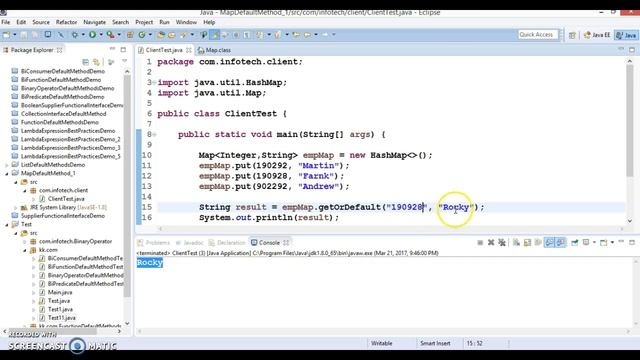This screenshot has height=360, width=640.
Task: Toggle Scroll Lock in Console toolbar
Action: coord(527,242)
